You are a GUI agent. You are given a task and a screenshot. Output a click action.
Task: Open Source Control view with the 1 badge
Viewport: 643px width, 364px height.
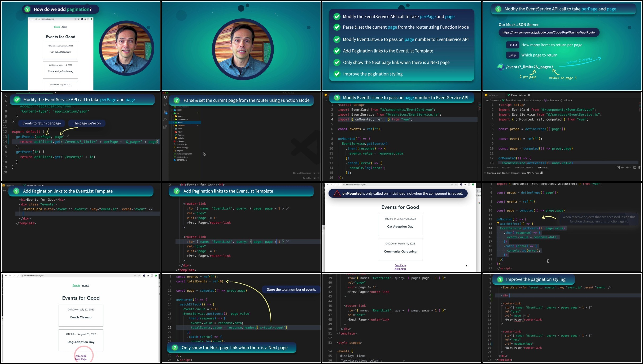click(x=165, y=112)
